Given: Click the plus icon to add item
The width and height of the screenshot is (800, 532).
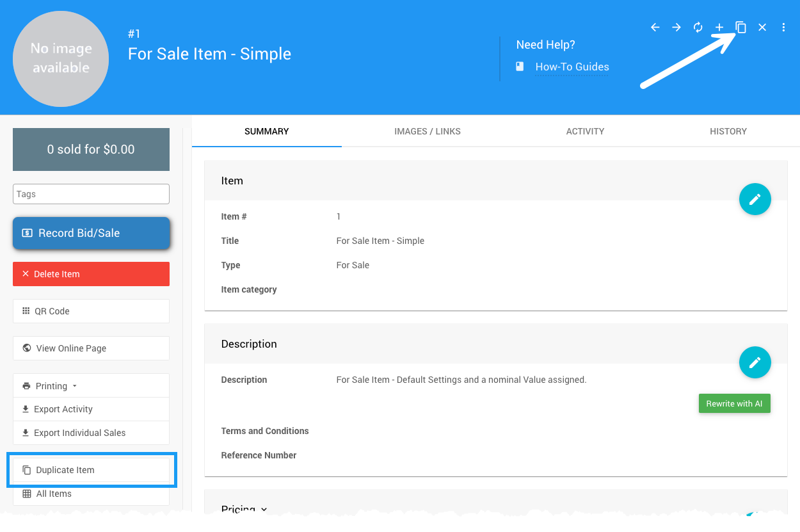Looking at the screenshot, I should click(x=719, y=28).
